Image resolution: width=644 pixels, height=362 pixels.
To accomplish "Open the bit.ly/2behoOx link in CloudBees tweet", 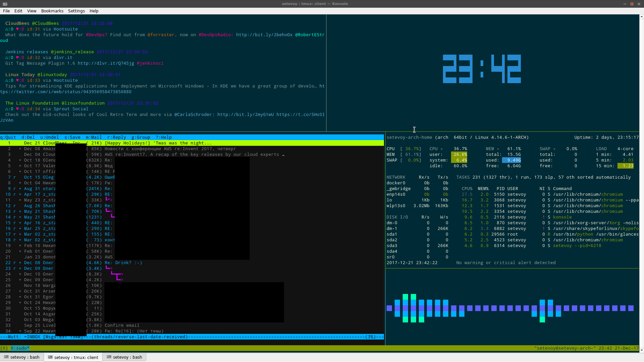I will [x=264, y=35].
